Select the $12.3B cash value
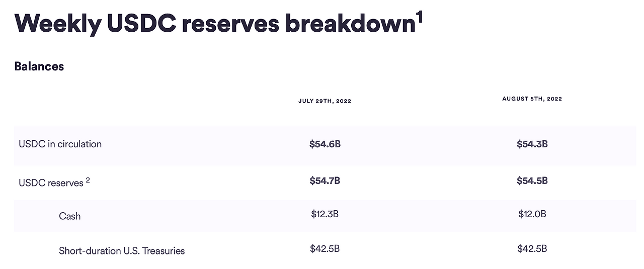This screenshot has height=269, width=644. 325,214
